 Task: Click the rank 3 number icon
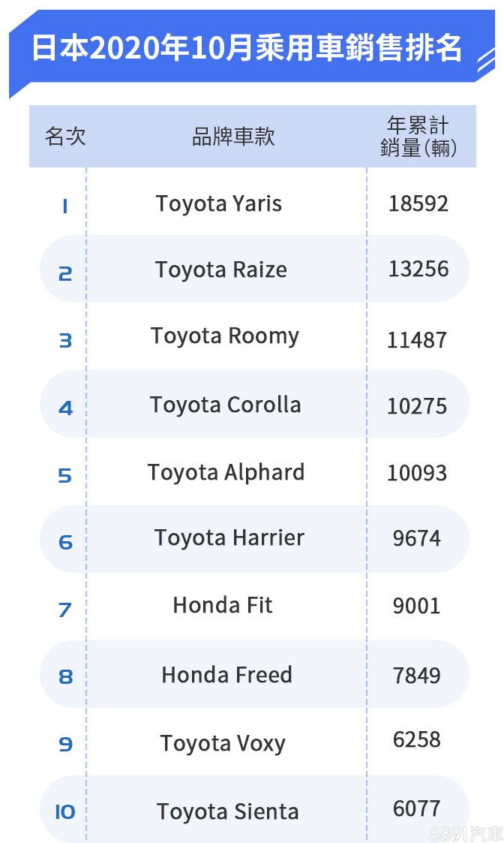(65, 340)
